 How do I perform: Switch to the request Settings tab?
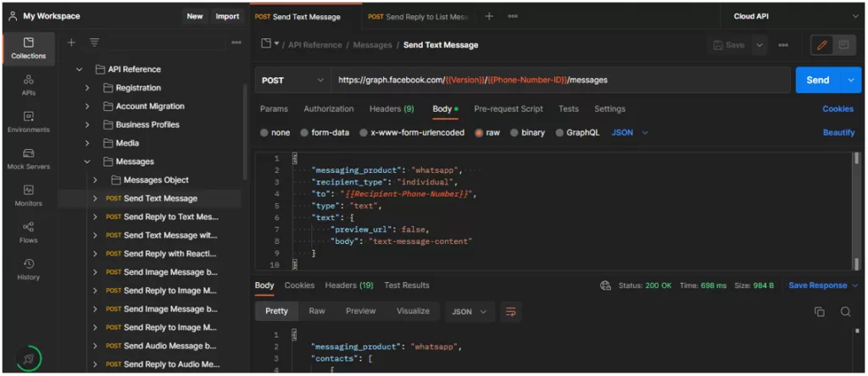point(610,109)
